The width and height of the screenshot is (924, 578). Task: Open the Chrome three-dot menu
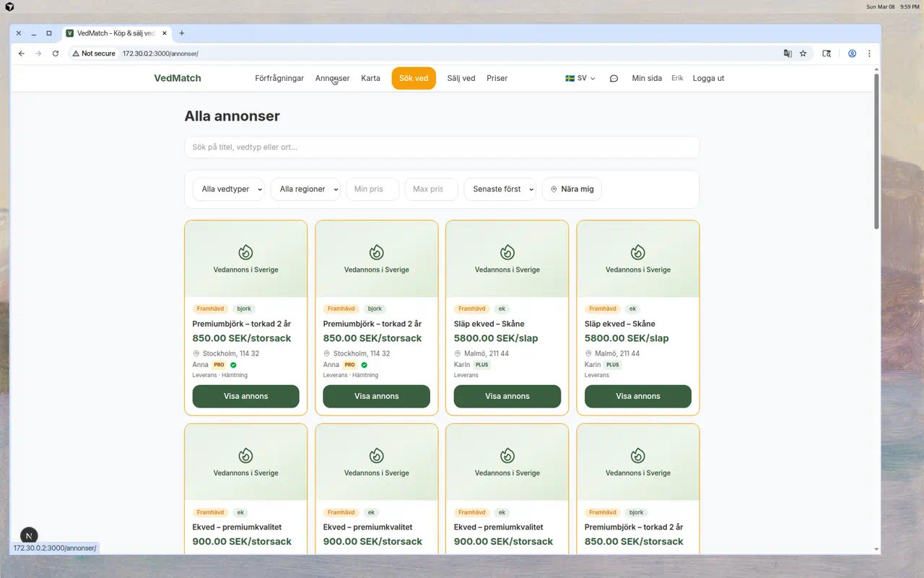click(x=869, y=53)
